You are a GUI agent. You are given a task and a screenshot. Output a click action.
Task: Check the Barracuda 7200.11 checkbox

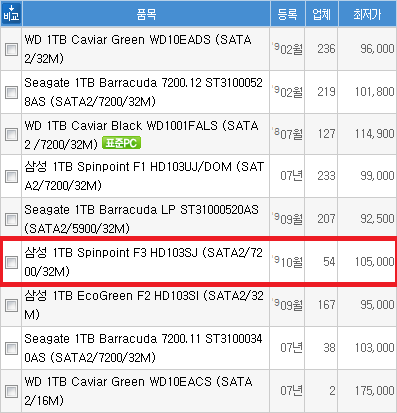pos(11,348)
